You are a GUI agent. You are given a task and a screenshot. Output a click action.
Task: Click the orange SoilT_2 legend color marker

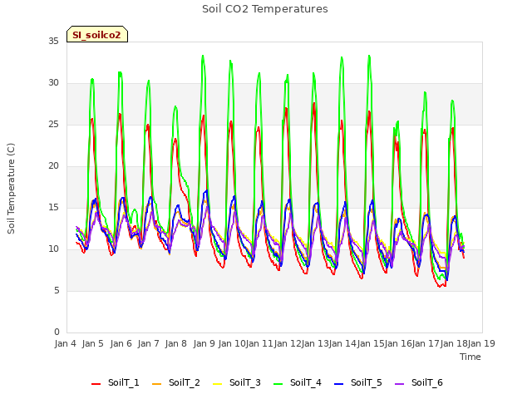pos(157,384)
